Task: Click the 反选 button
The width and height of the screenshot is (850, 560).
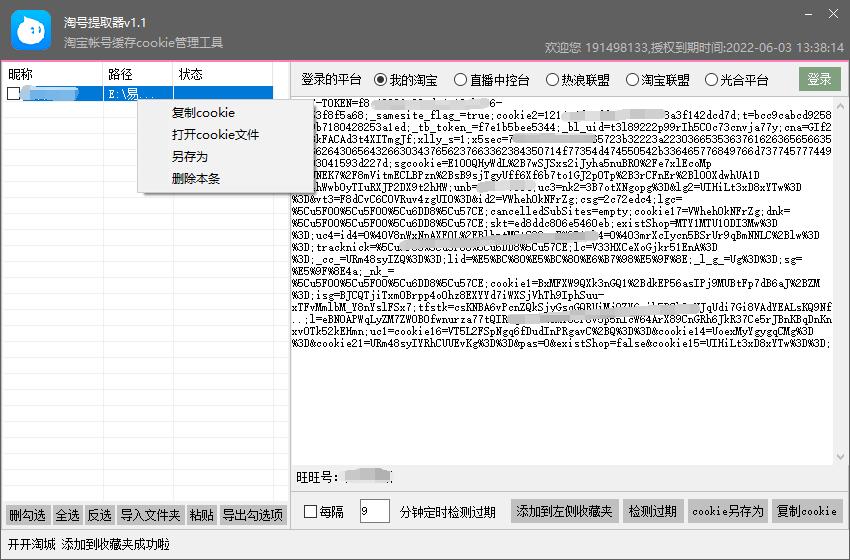Action: click(x=100, y=514)
